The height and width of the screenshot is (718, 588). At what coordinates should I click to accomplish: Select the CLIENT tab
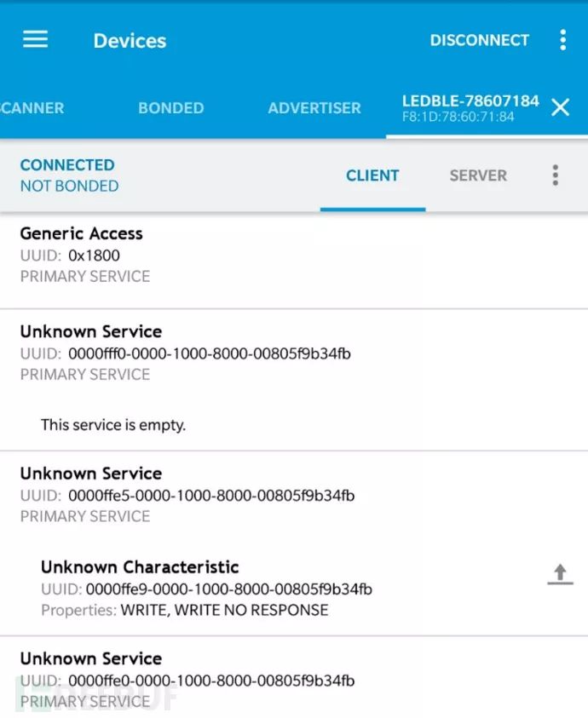[372, 175]
